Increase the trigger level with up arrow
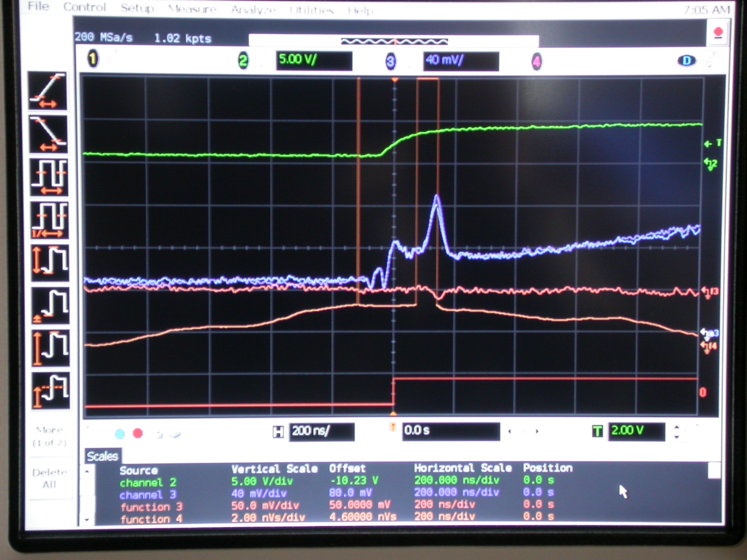Image resolution: width=747 pixels, height=560 pixels. point(677,427)
